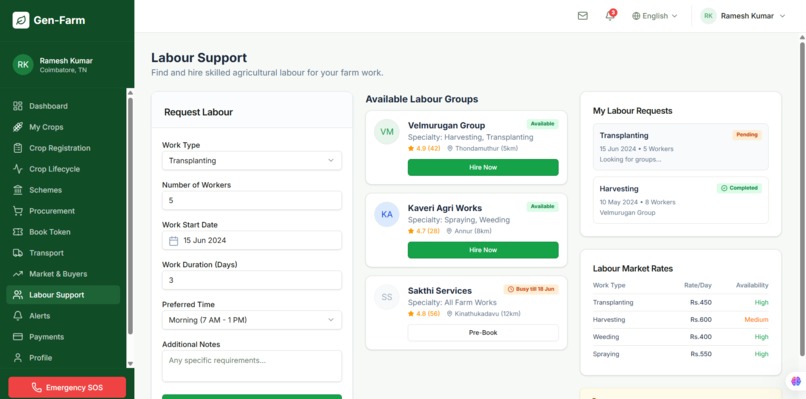The image size is (806, 399).
Task: Click the My Crops wheat icon
Action: [18, 127]
